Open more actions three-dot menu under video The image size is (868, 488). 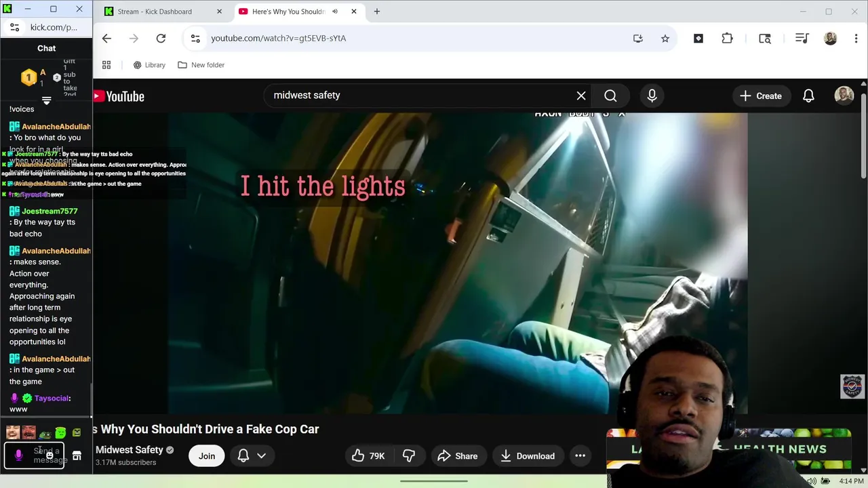click(580, 456)
